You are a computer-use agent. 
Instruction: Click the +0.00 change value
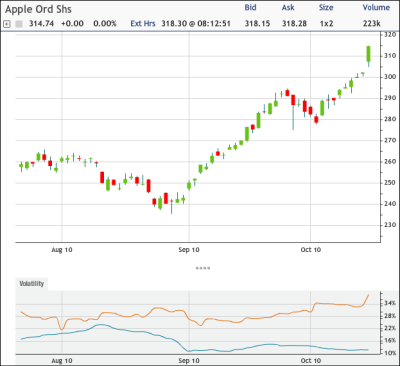72,24
